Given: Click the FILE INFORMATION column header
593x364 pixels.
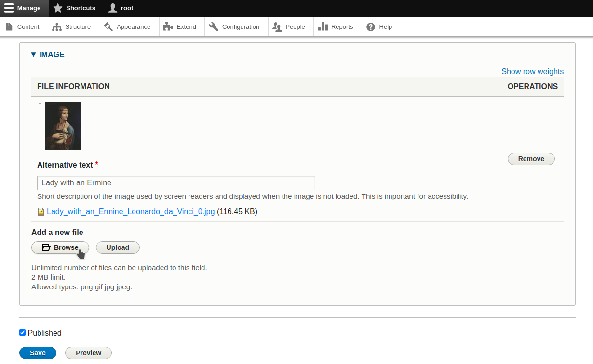Looking at the screenshot, I should [x=73, y=87].
